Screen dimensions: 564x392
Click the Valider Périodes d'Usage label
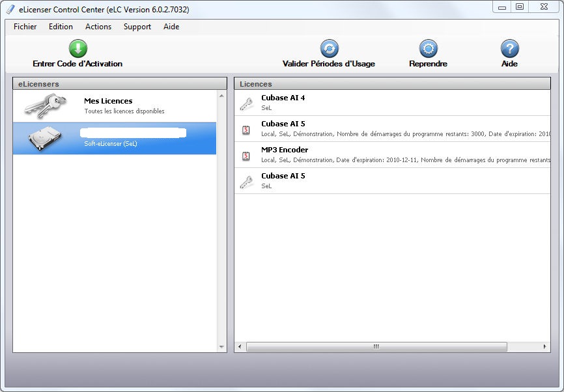click(x=329, y=64)
